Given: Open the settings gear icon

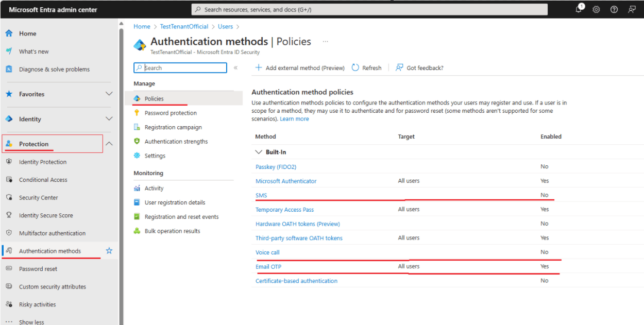Looking at the screenshot, I should (x=596, y=9).
